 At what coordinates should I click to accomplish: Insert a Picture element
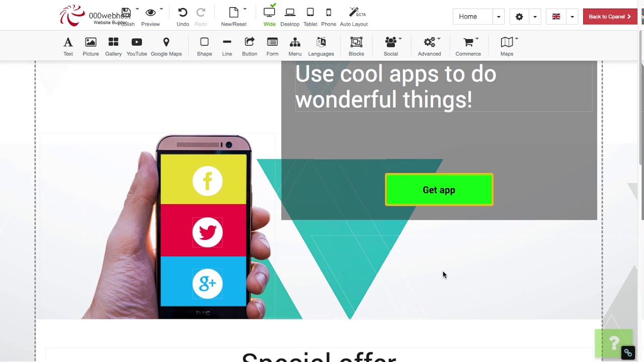click(91, 46)
